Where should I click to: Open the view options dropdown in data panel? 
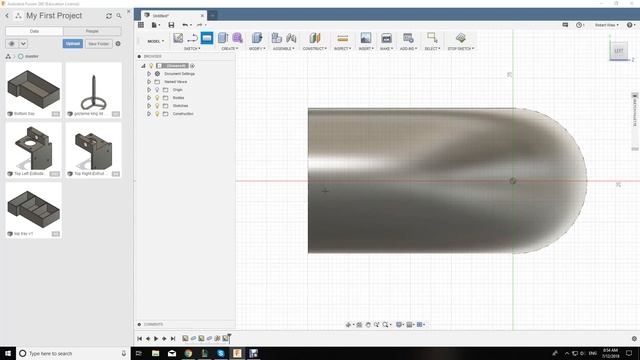[x=24, y=44]
